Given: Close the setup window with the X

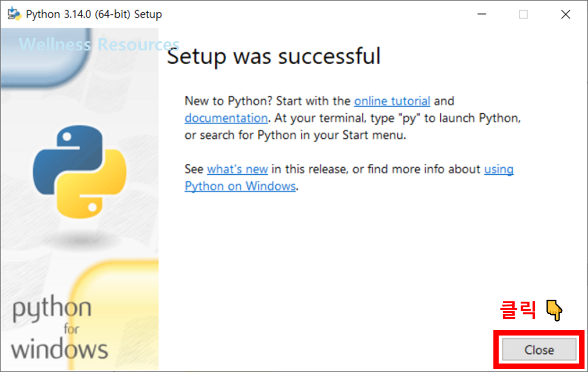Looking at the screenshot, I should (566, 14).
